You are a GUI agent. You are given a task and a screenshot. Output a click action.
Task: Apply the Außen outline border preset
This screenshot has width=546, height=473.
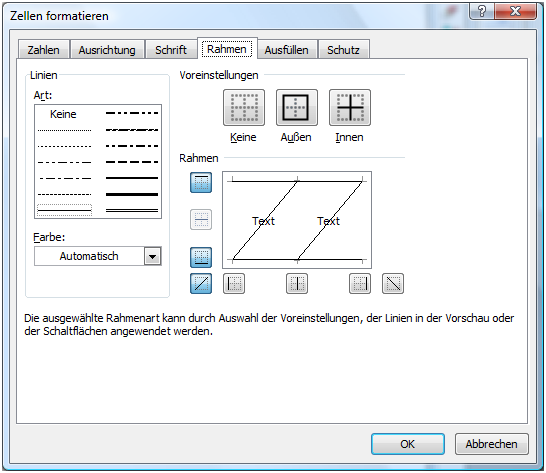(297, 107)
